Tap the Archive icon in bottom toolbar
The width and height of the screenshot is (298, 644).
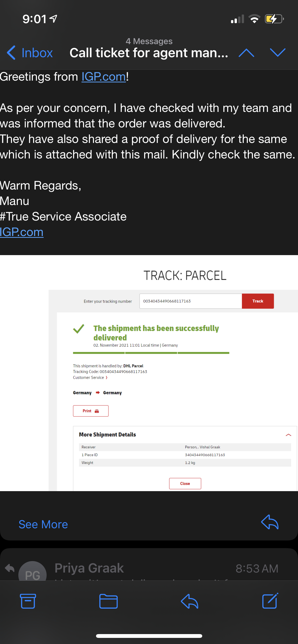pos(28,601)
